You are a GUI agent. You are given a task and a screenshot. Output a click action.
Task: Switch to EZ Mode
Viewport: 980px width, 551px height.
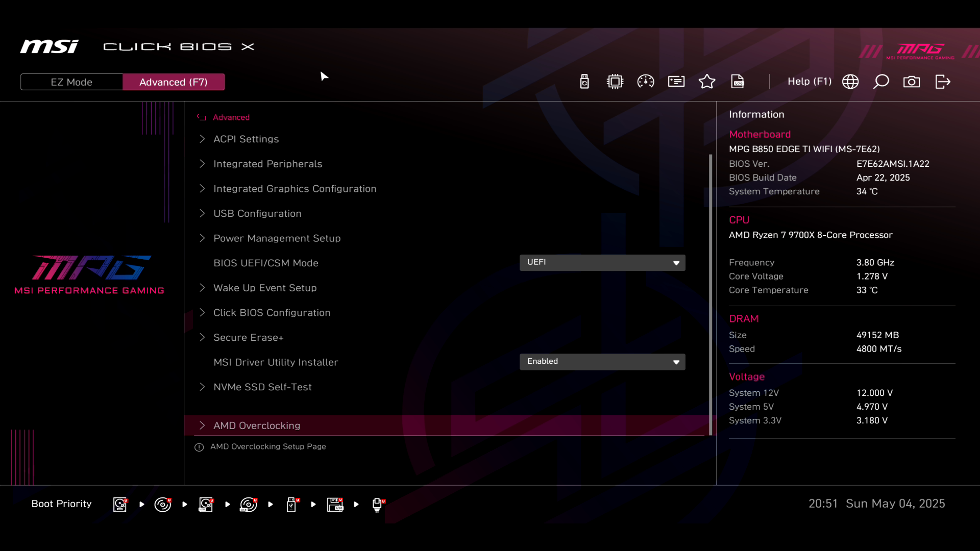71,82
